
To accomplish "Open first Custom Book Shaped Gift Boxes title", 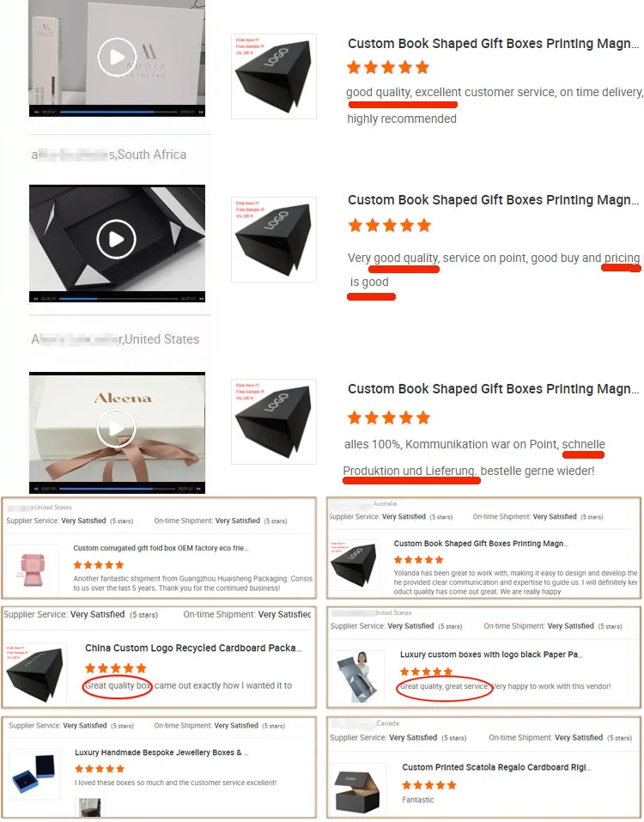I will coord(493,44).
